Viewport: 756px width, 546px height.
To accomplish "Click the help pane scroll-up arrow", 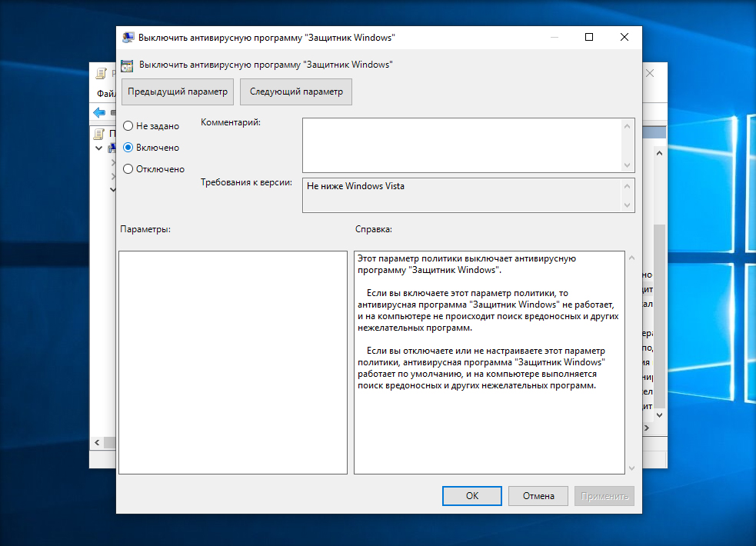I will point(631,258).
